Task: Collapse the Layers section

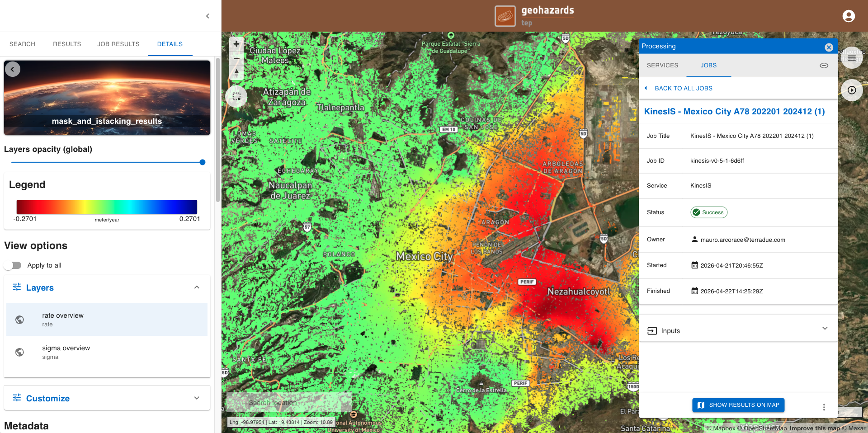Action: pyautogui.click(x=197, y=287)
